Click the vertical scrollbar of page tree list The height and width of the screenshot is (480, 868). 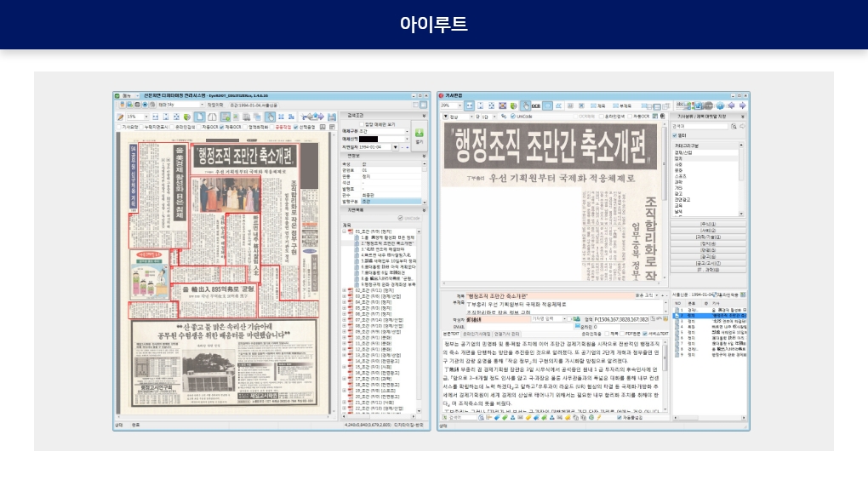pyautogui.click(x=419, y=321)
